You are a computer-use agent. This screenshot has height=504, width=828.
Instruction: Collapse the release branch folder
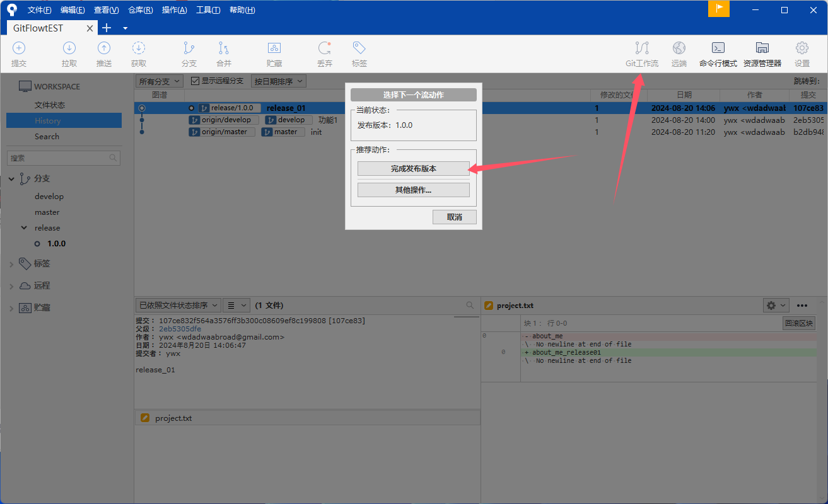[24, 227]
